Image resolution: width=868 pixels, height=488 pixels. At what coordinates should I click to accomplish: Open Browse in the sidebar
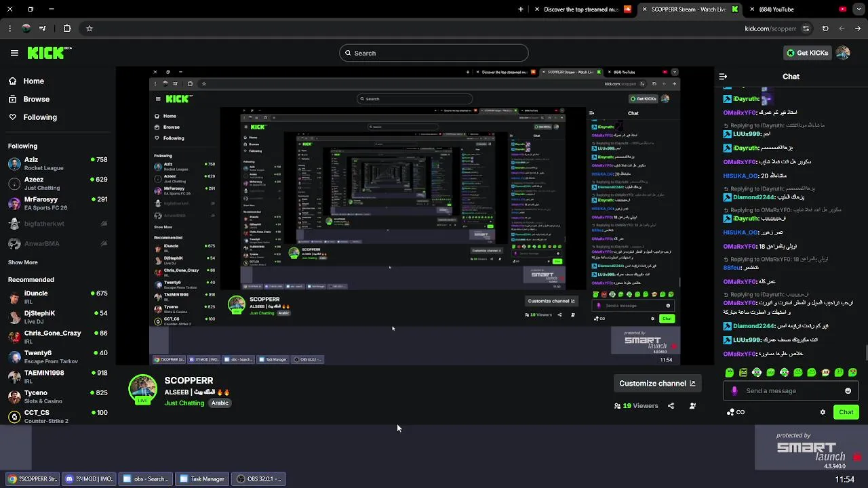pos(29,99)
